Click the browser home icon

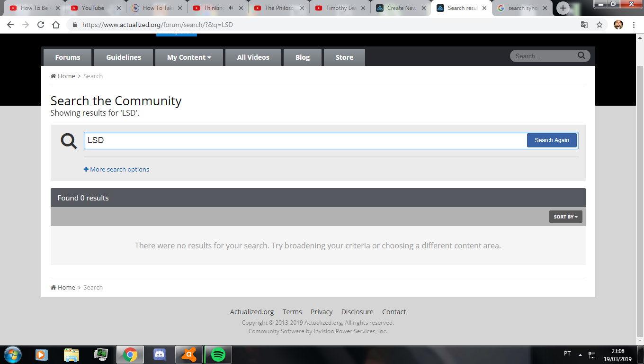click(x=56, y=25)
